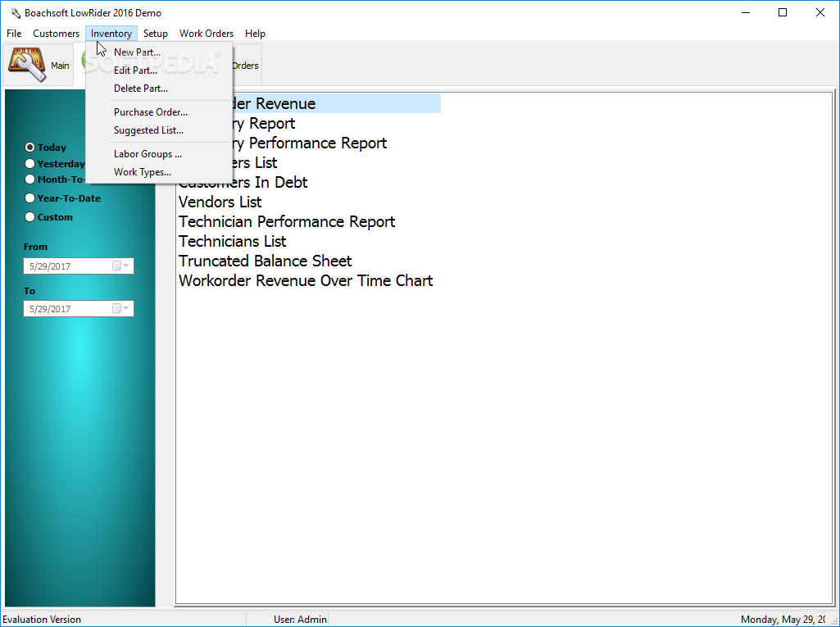Choose Delete Part... menu entry

(x=159, y=89)
